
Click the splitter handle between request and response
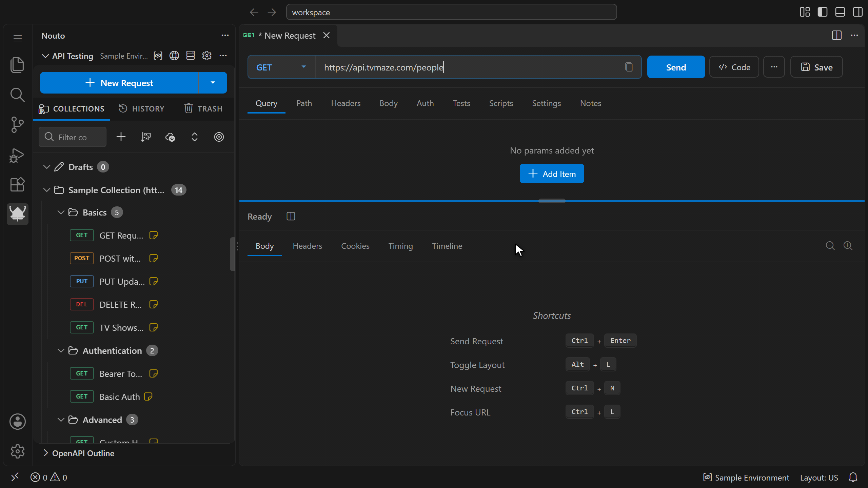tap(552, 201)
